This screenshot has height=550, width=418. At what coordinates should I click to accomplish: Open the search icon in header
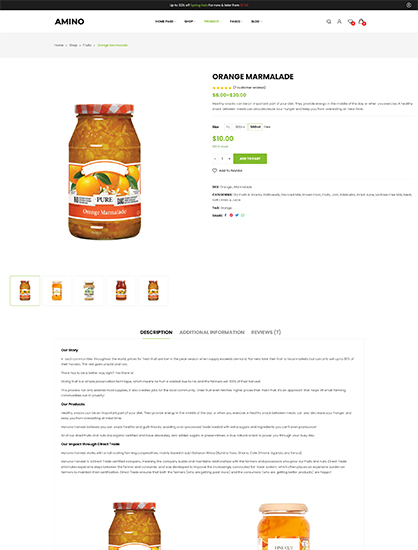click(329, 22)
